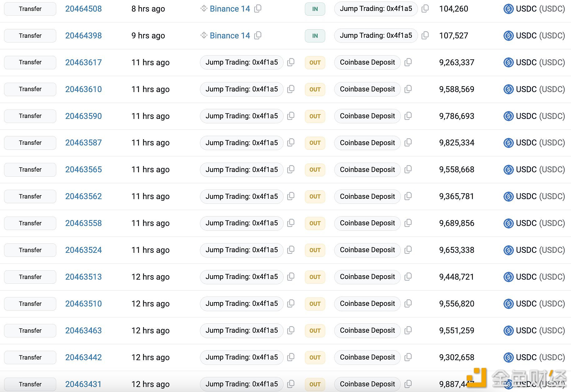The width and height of the screenshot is (571, 392).
Task: Copy Coinbase Deposit address in 9,588,569 row
Action: [408, 89]
